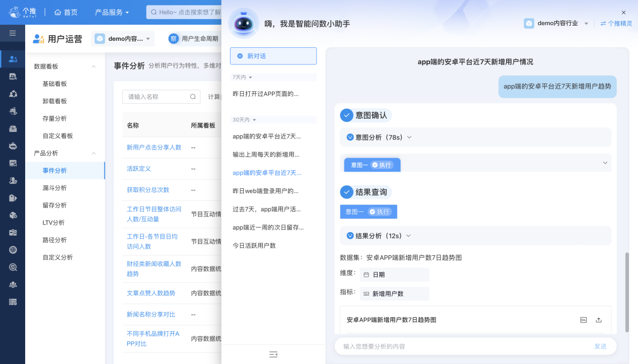Open the demo内容 app selector in 用户运营 header

tap(123, 39)
